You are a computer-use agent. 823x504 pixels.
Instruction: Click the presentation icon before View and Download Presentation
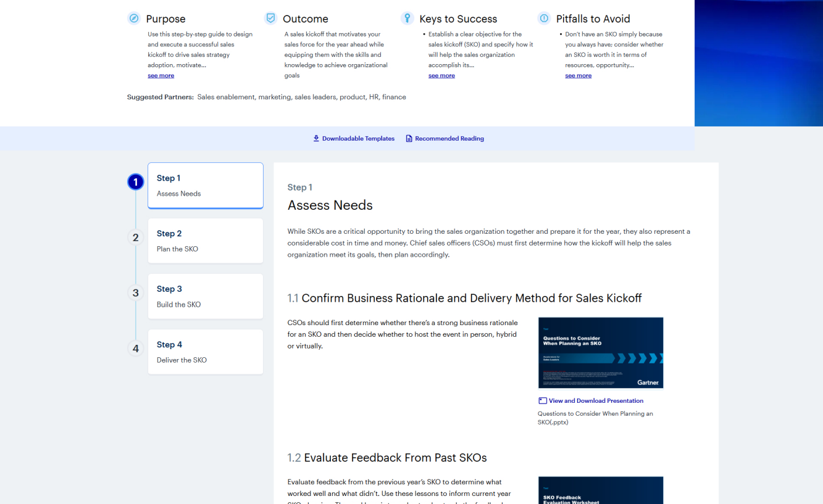click(x=542, y=400)
